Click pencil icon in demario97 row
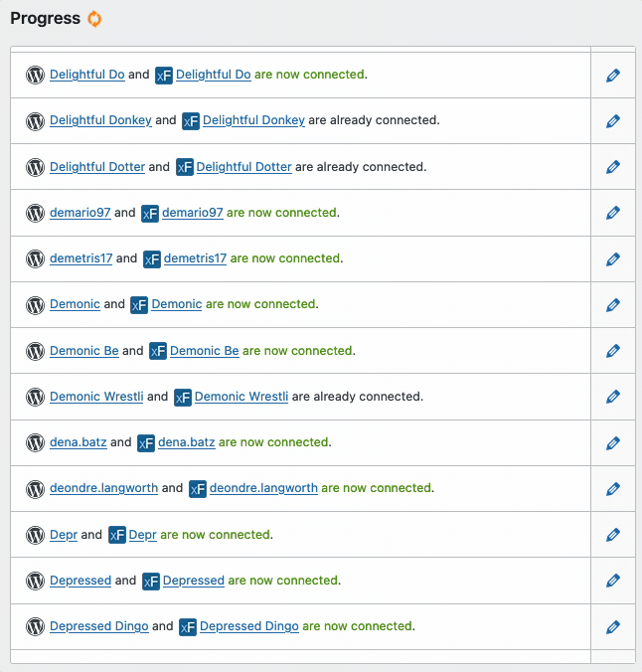This screenshot has width=642, height=672. [613, 213]
